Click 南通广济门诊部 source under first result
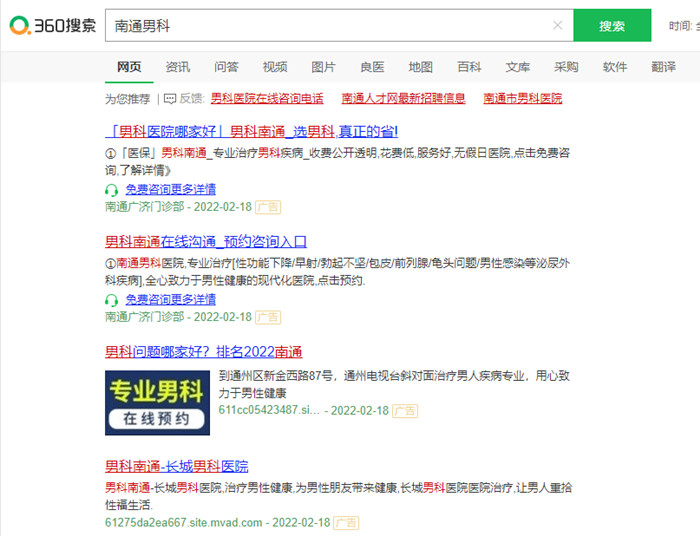The height and width of the screenshot is (536, 700). 145,207
